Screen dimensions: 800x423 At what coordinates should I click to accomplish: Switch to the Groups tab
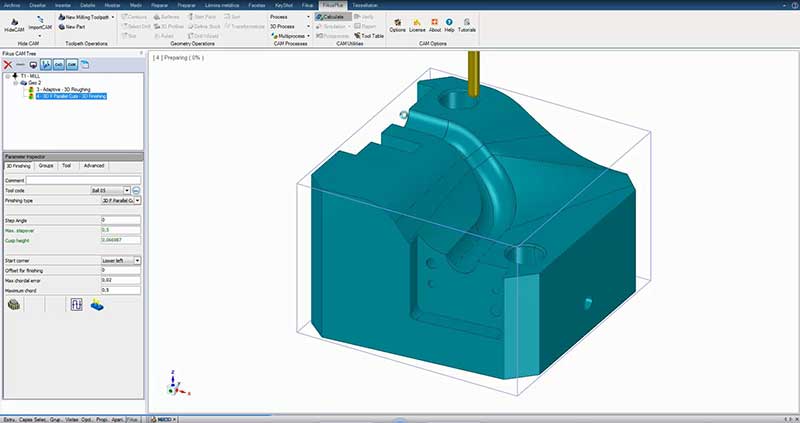pos(46,166)
